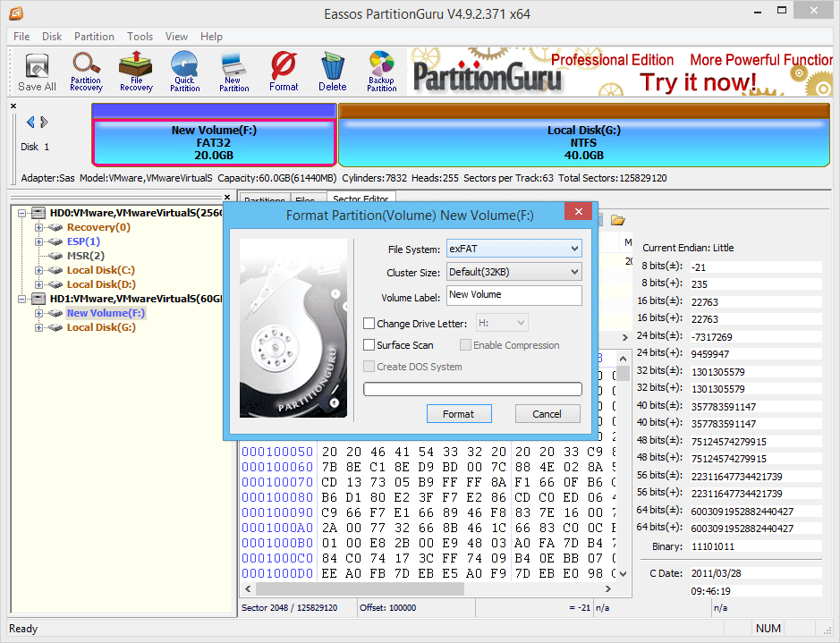
Task: Go to the previous disk arrow
Action: [30, 122]
